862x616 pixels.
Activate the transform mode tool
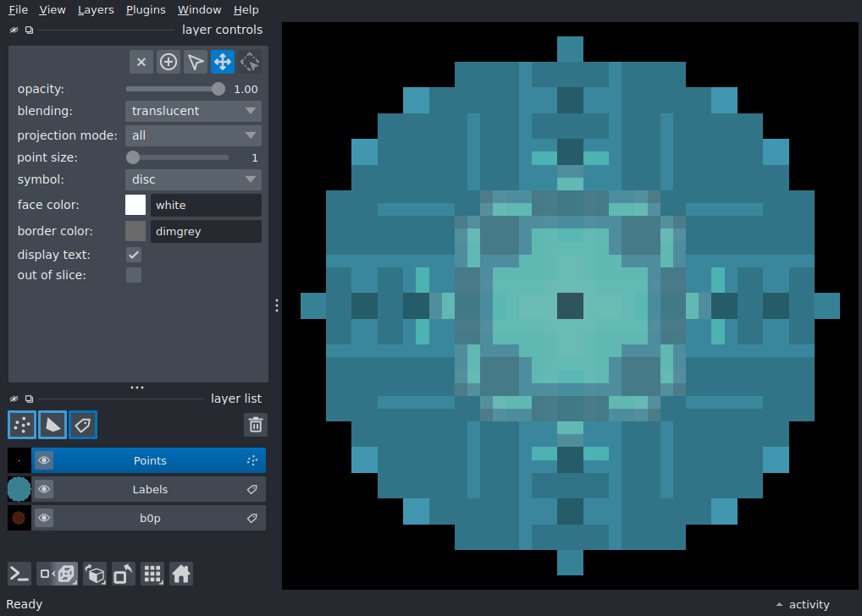pos(250,62)
